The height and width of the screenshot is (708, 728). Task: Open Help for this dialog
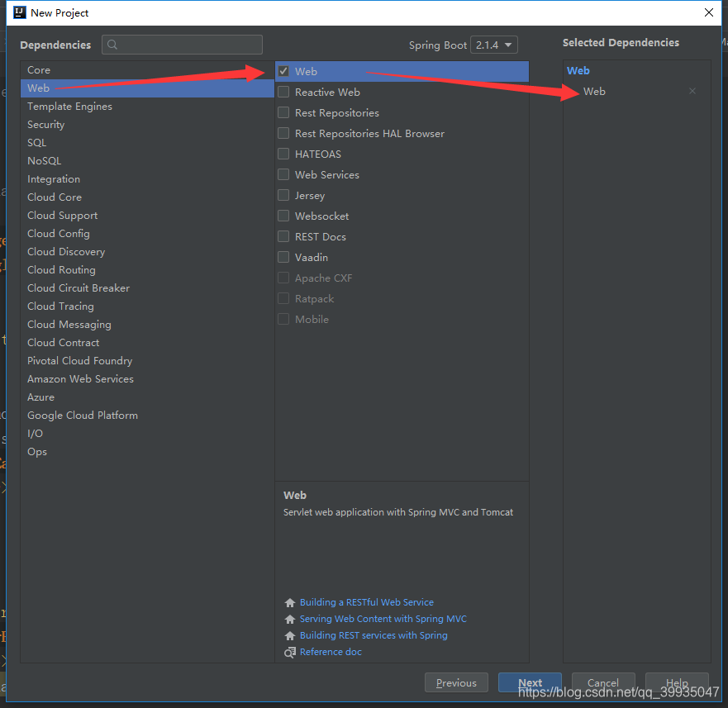pyautogui.click(x=677, y=682)
